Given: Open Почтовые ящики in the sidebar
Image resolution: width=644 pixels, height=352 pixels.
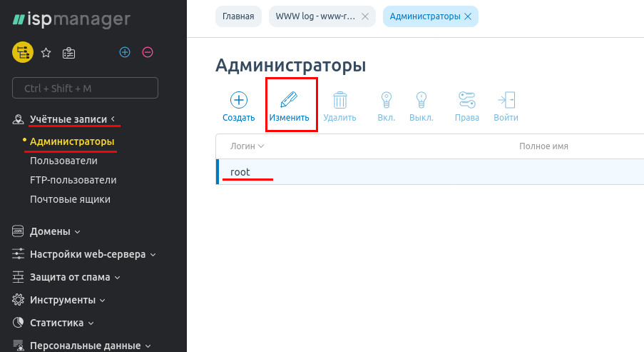Looking at the screenshot, I should [70, 199].
